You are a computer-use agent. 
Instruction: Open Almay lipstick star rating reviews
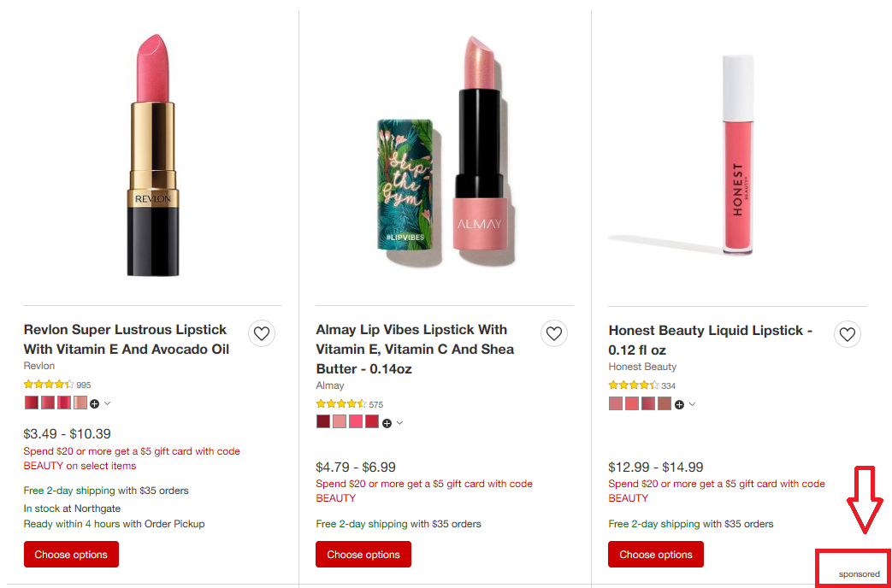[341, 403]
